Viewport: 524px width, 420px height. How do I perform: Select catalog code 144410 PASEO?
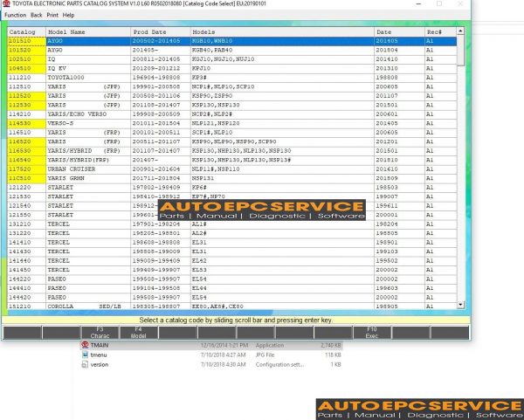pos(26,288)
